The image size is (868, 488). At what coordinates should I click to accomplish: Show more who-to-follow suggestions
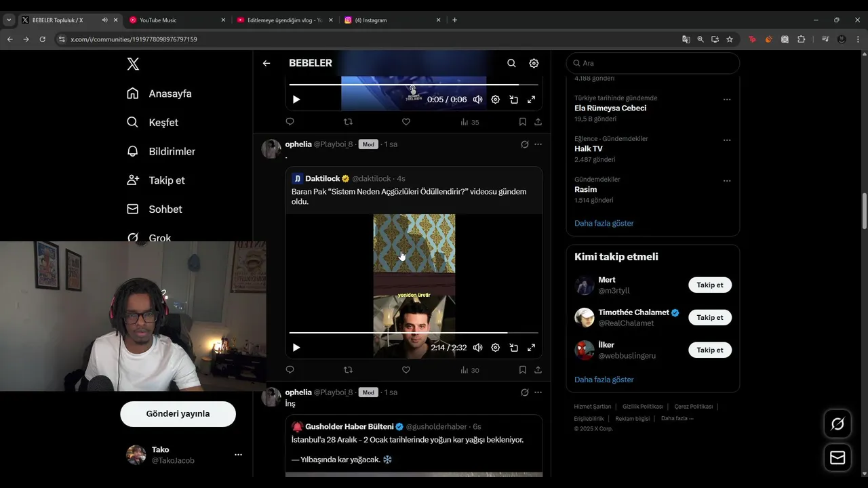pyautogui.click(x=604, y=380)
